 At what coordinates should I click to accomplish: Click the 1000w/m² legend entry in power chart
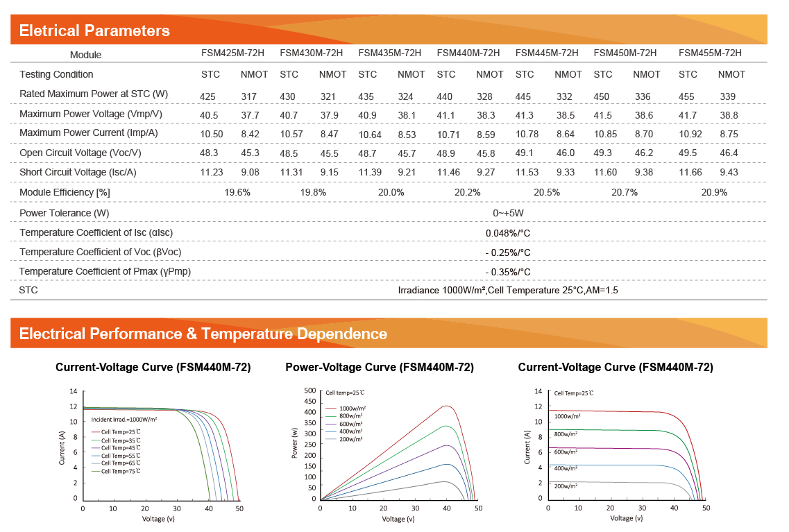[346, 409]
